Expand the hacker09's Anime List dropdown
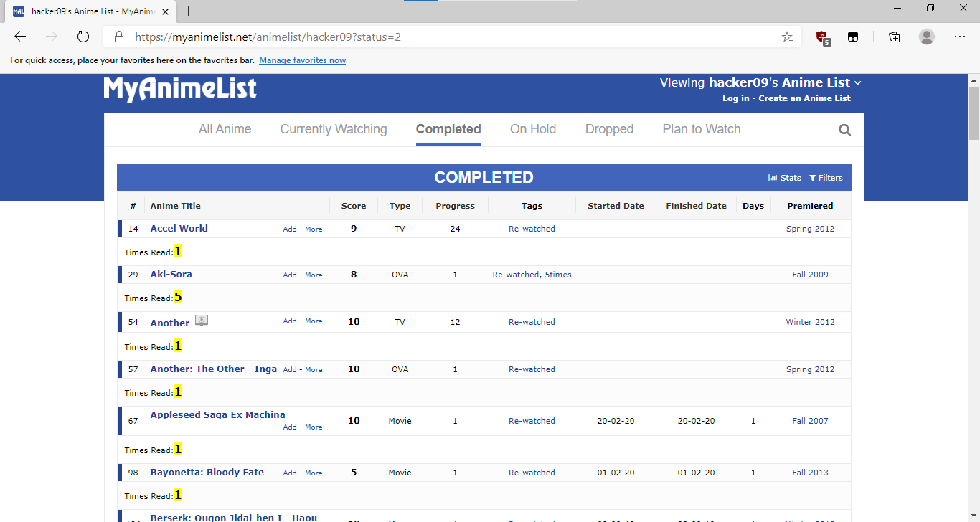 coord(857,83)
